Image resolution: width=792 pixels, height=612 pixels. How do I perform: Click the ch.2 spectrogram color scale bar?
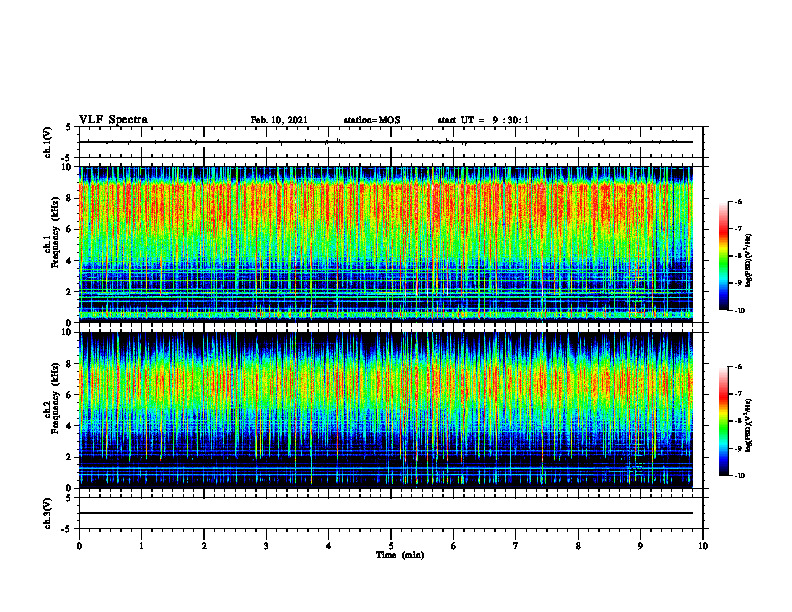(x=723, y=421)
